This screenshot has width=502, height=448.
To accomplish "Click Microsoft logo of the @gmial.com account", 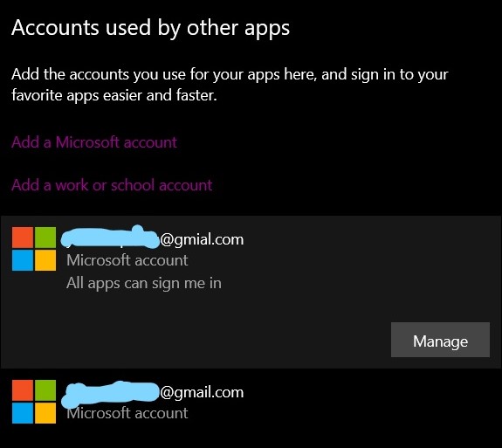I will 34,249.
